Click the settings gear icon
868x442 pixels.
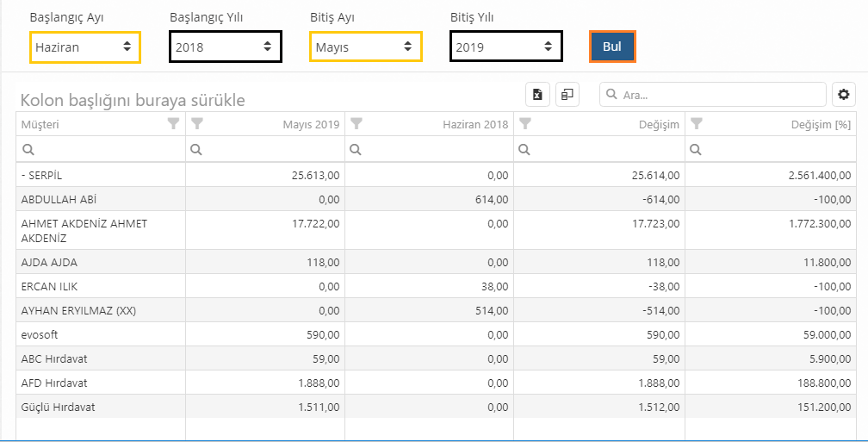click(x=842, y=95)
